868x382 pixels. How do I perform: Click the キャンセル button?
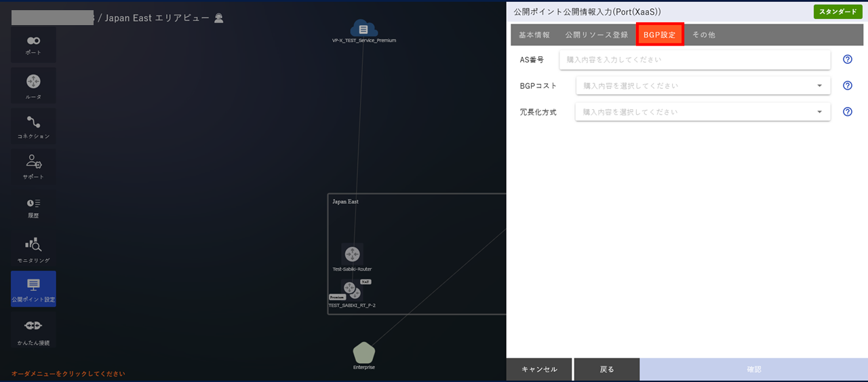539,369
